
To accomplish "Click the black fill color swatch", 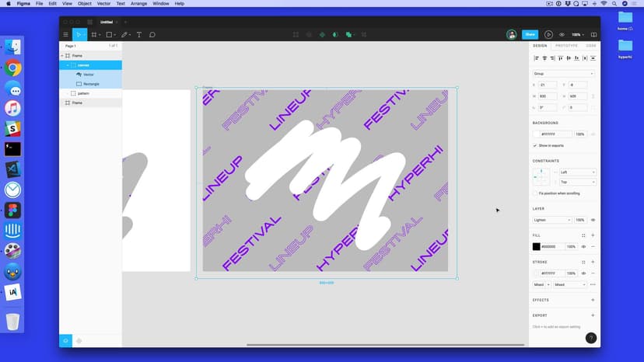I will point(537,246).
